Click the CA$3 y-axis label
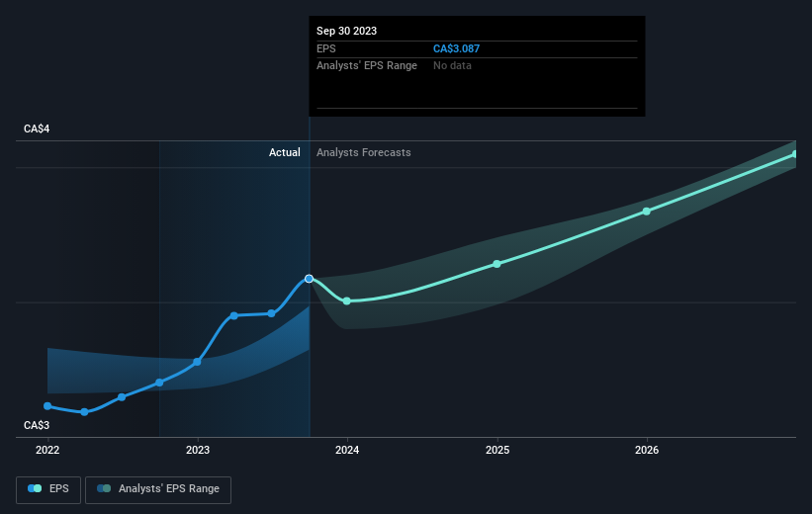This screenshot has width=812, height=514. (37, 425)
